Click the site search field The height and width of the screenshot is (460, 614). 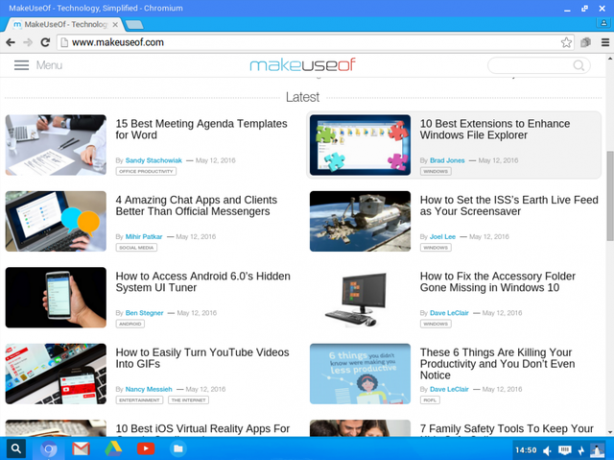tap(538, 65)
